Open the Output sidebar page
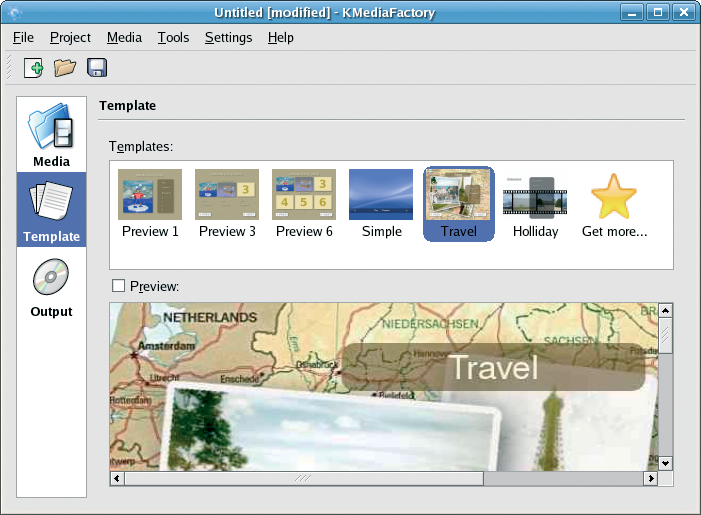The width and height of the screenshot is (701, 515). coord(51,287)
